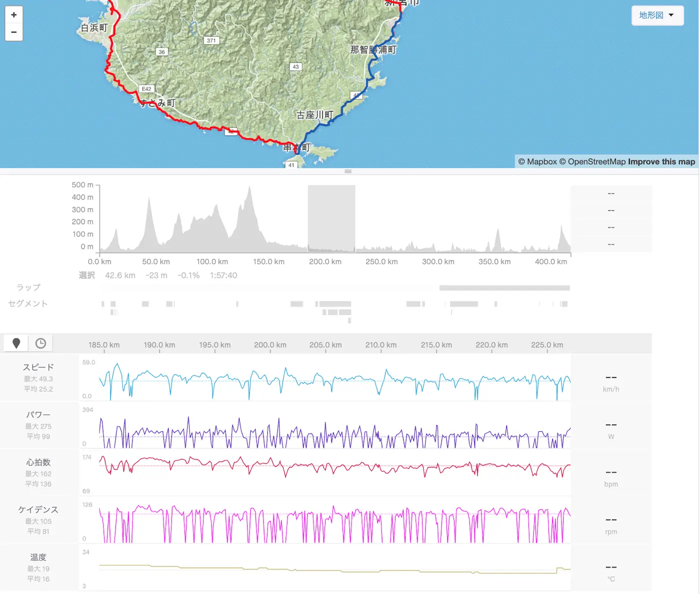
Task: Open the 地形図 map style dropdown
Action: [x=657, y=16]
